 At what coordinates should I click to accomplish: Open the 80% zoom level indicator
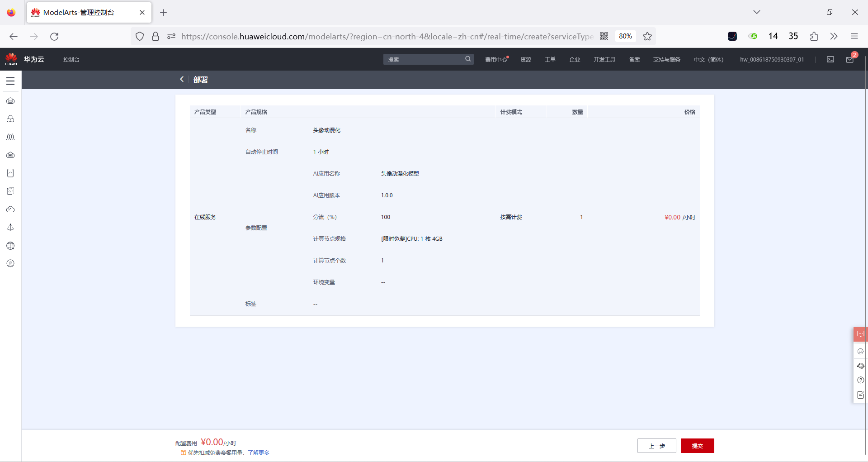pos(625,36)
